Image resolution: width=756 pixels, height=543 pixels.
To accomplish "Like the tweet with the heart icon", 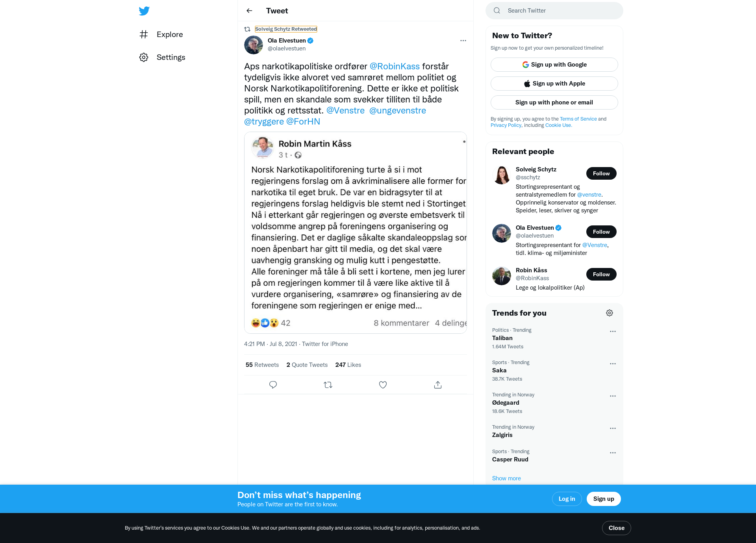I will [x=383, y=385].
